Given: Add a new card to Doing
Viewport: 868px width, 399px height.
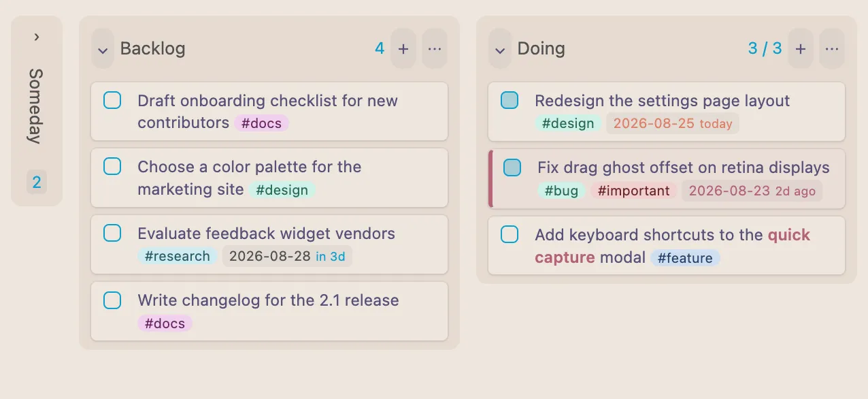Looking at the screenshot, I should [x=801, y=48].
